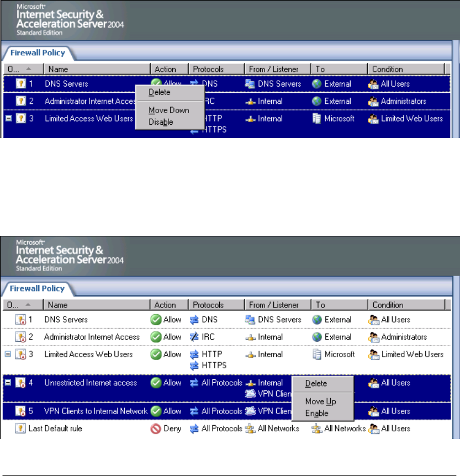Click vertical scrollbar of upper window
The image size is (460, 476).
pos(456,89)
